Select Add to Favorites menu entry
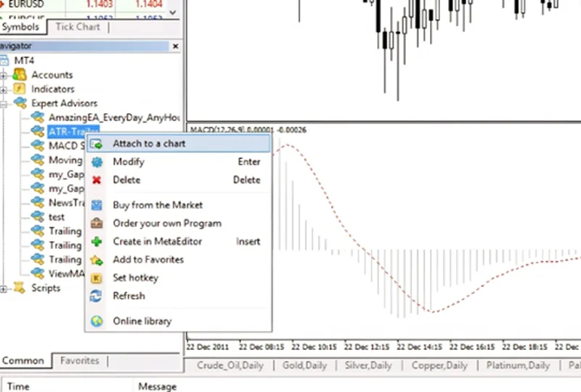 (178, 260)
